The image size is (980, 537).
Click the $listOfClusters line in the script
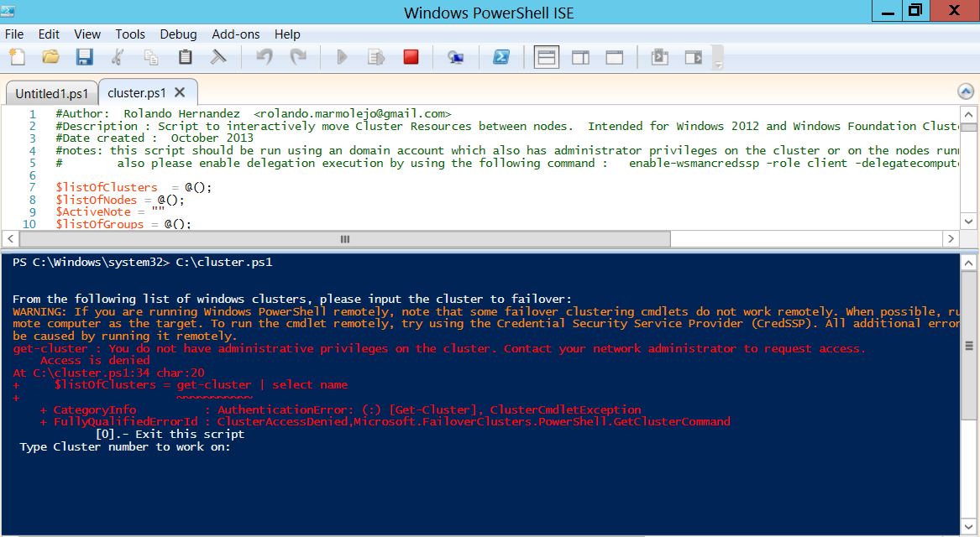click(x=134, y=187)
